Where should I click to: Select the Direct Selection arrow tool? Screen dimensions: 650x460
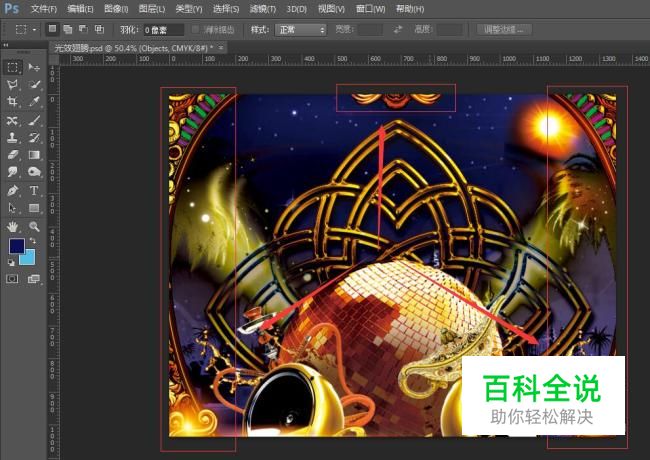(12, 208)
